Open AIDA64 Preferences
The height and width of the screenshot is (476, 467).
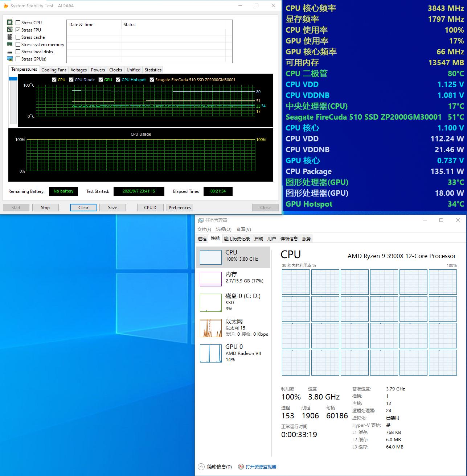pos(180,207)
